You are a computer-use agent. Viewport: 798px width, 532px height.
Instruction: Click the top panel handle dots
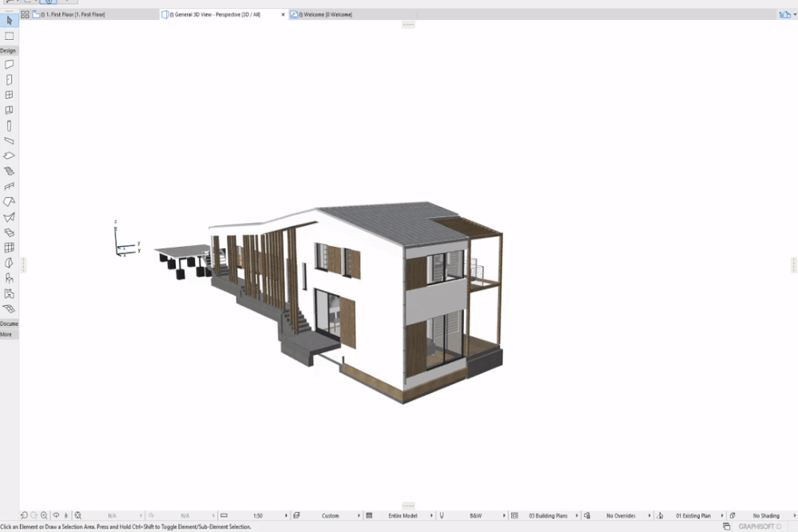tap(408, 24)
